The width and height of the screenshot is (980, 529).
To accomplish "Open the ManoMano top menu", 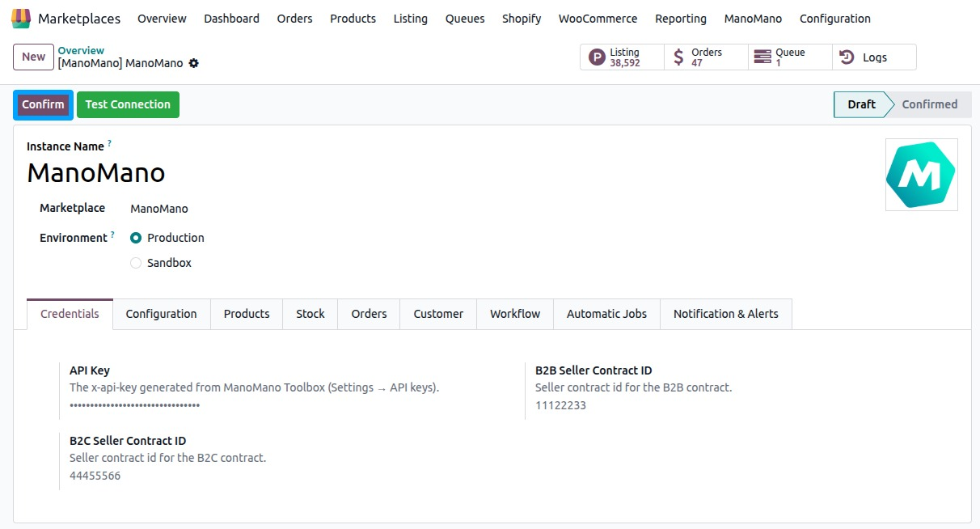I will tap(753, 19).
